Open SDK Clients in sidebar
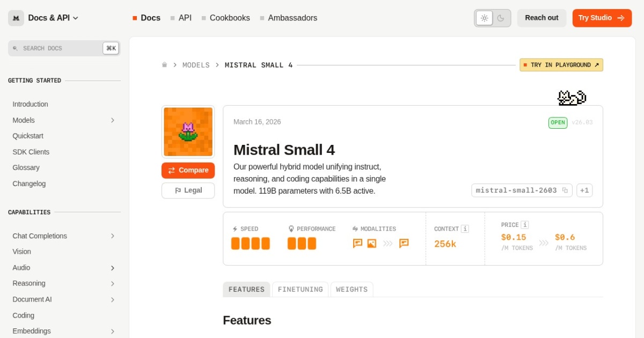Viewport: 644px width, 338px height. point(31,152)
